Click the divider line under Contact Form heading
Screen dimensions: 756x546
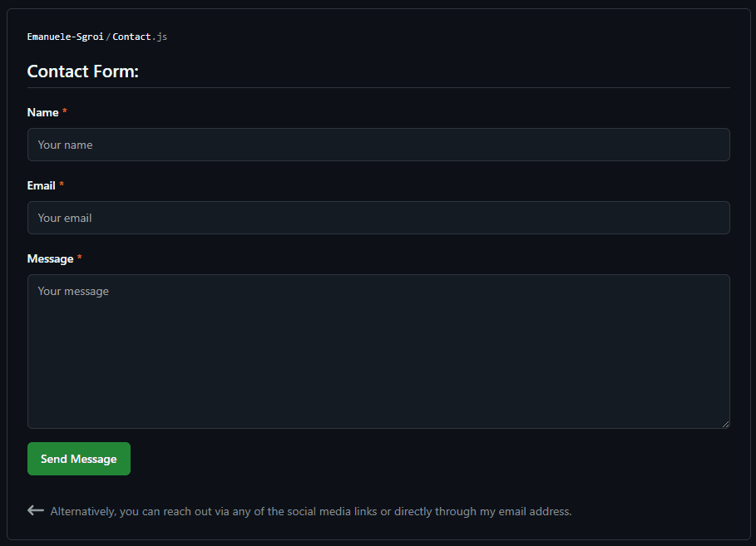tap(378, 87)
